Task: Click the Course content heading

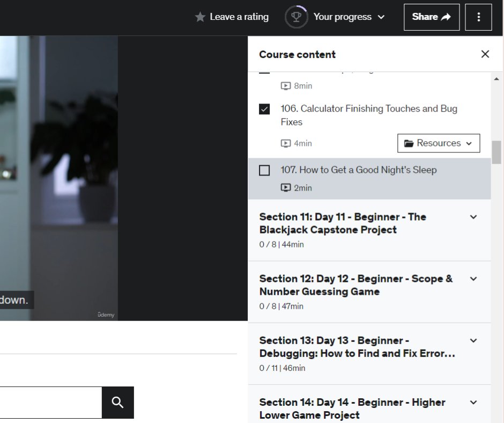Action: [x=298, y=54]
